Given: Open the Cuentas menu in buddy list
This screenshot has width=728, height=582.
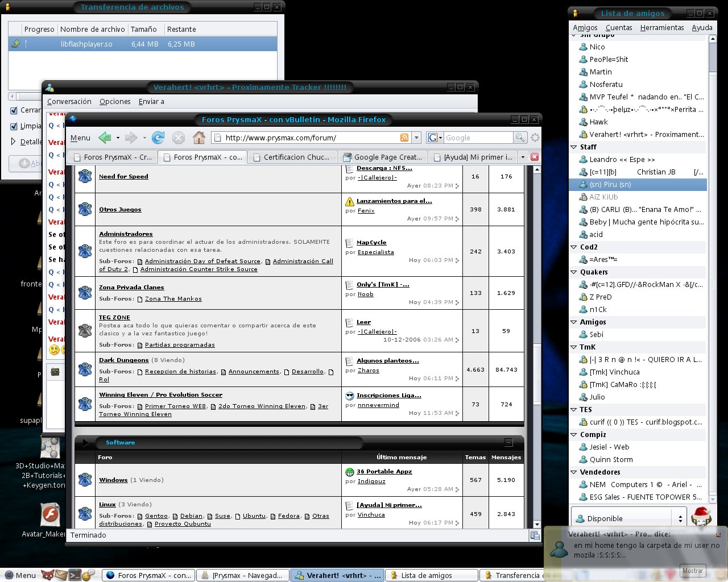Looking at the screenshot, I should (619, 27).
